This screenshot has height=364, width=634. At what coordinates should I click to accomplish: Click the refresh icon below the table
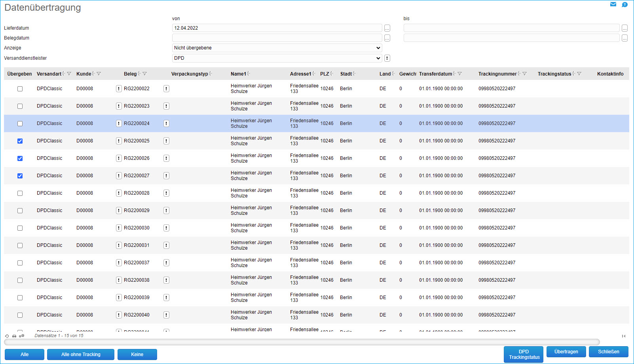(7, 336)
